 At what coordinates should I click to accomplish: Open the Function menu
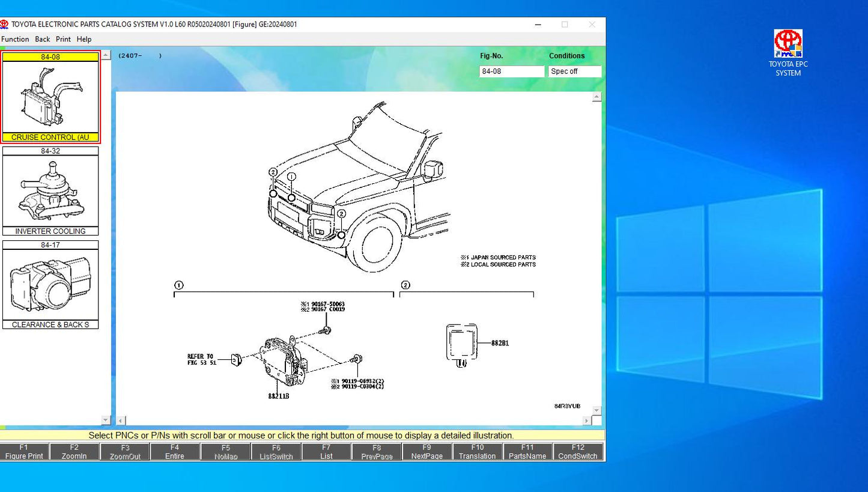pyautogui.click(x=14, y=38)
